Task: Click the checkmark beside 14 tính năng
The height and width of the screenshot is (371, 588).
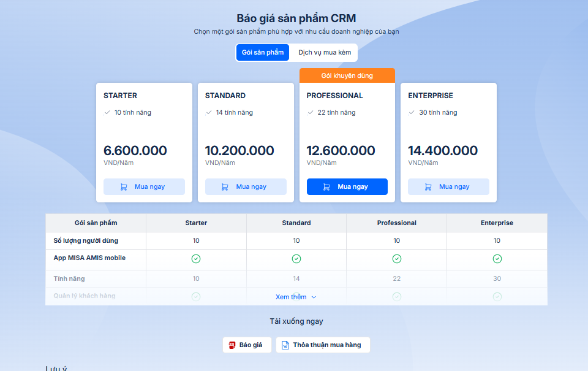Action: [209, 112]
